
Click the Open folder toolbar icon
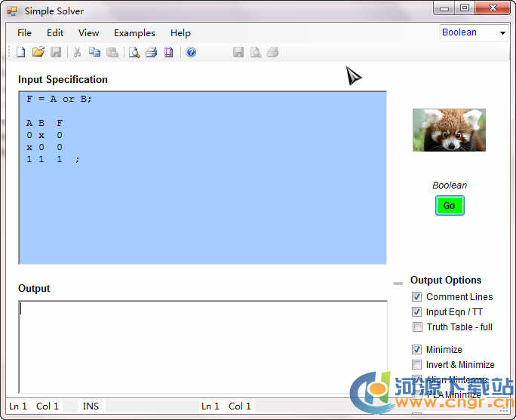[38, 52]
